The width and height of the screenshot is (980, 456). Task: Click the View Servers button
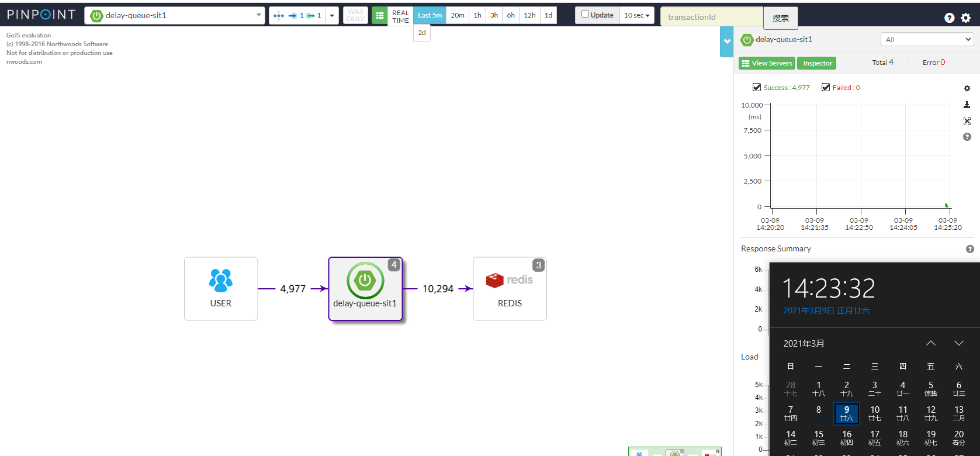tap(767, 63)
